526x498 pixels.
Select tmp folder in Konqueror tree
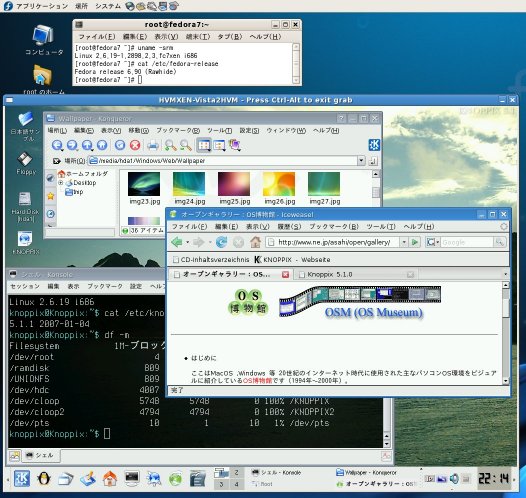point(74,192)
